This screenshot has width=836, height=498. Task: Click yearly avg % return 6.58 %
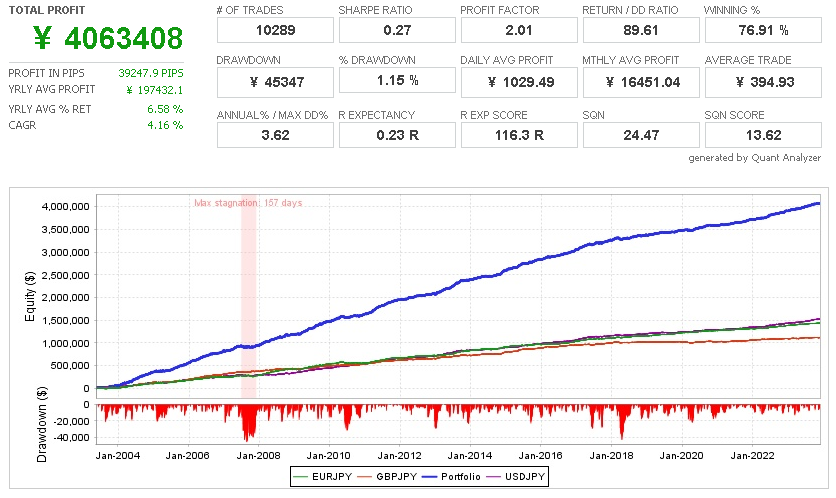pos(165,109)
